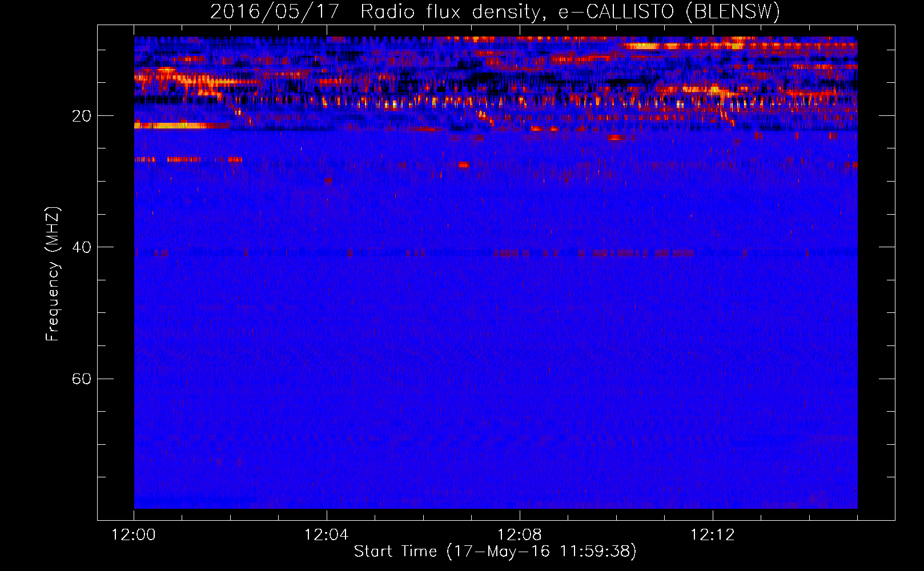Click the '40' frequency tick label

tap(82, 247)
